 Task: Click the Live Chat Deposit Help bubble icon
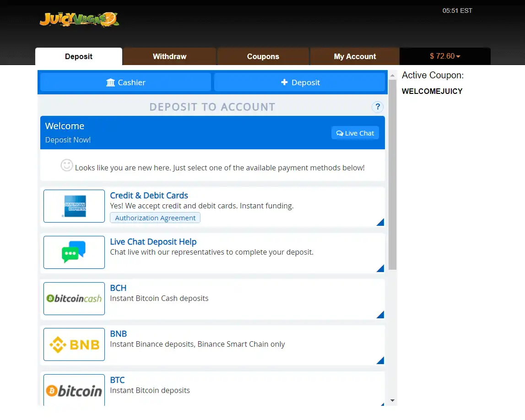(x=74, y=252)
